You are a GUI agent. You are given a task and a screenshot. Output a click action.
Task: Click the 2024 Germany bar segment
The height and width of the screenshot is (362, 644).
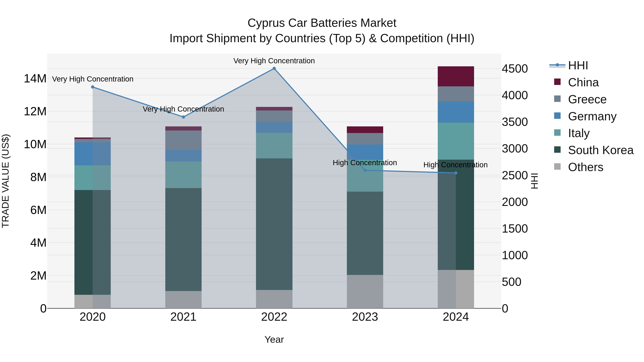(455, 112)
